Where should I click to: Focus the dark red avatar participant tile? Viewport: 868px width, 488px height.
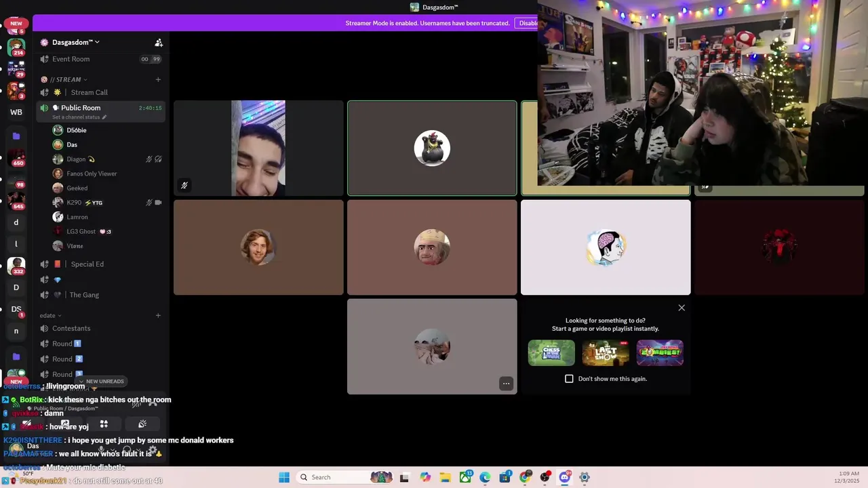[x=779, y=247]
